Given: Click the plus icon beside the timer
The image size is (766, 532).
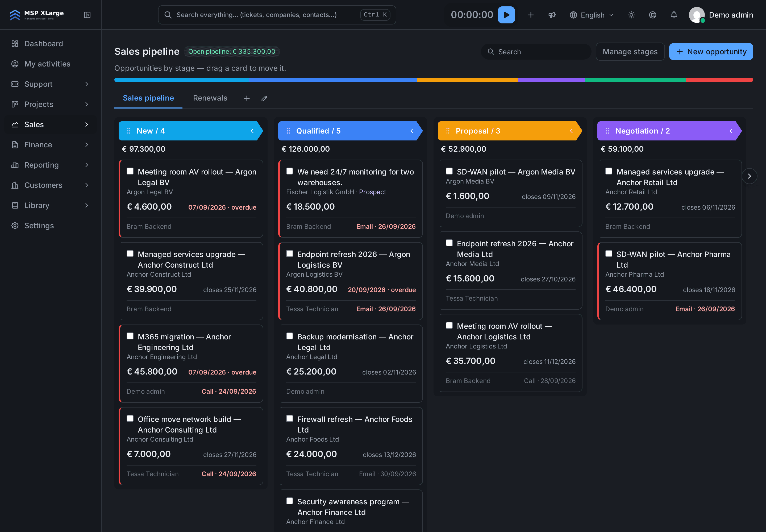Looking at the screenshot, I should click(x=531, y=15).
